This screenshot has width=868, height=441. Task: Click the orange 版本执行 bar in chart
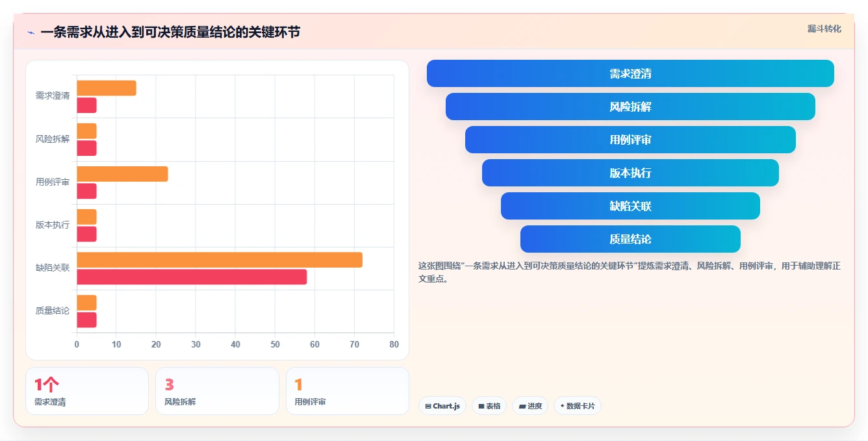87,217
